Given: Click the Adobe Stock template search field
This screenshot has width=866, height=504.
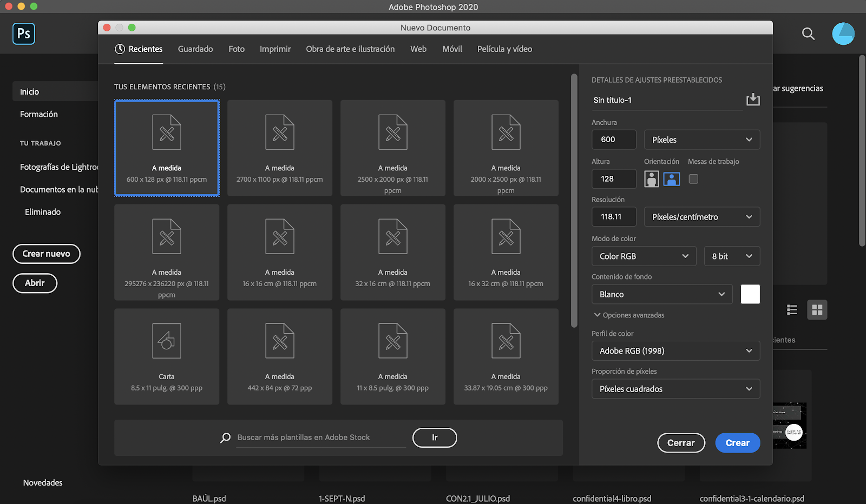Looking at the screenshot, I should (321, 437).
